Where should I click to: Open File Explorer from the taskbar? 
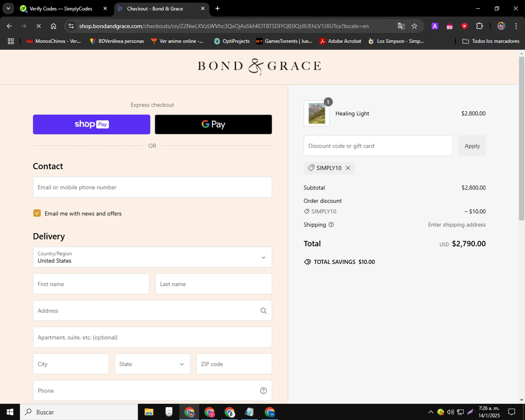pyautogui.click(x=149, y=412)
